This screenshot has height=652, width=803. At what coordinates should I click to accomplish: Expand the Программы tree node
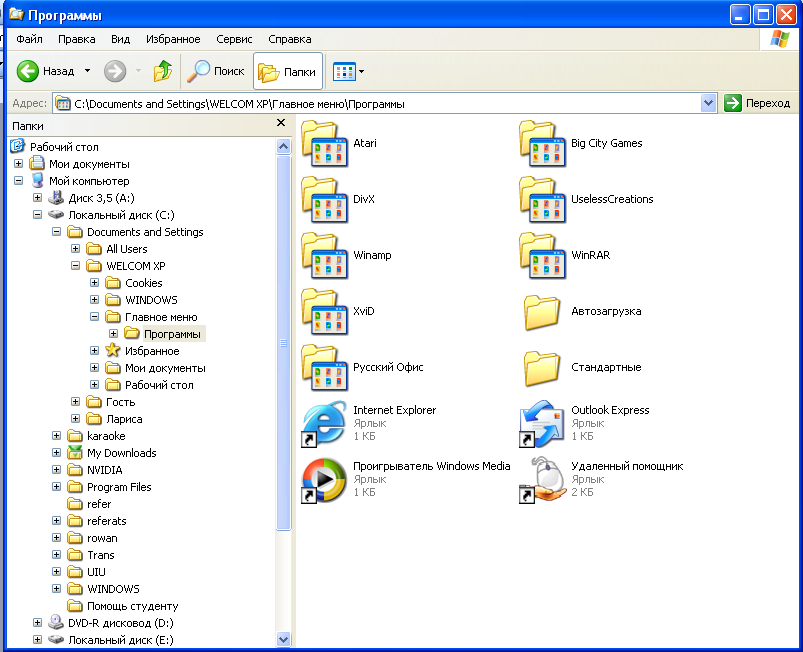click(113, 333)
